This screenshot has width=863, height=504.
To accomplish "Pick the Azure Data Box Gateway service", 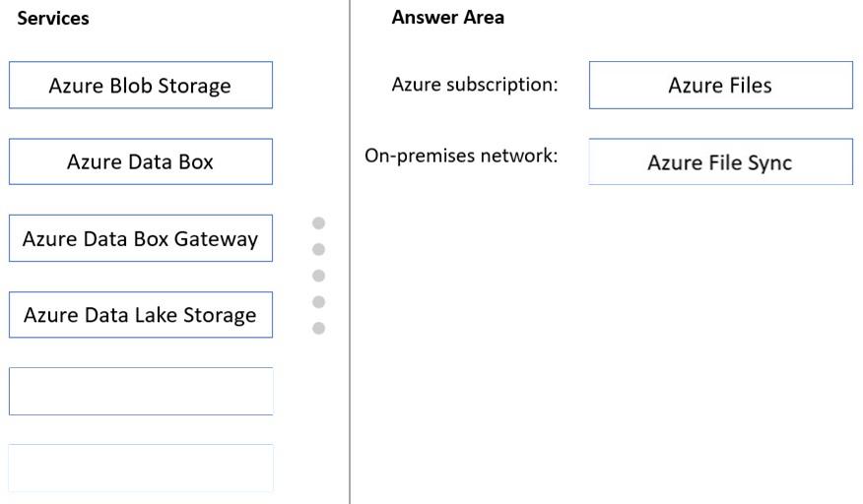I will (141, 238).
